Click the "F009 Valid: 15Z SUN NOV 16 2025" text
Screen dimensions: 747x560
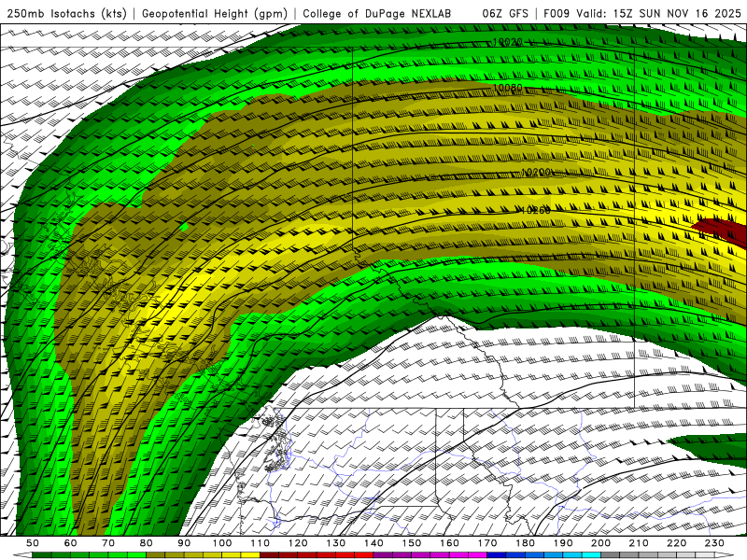642,14
